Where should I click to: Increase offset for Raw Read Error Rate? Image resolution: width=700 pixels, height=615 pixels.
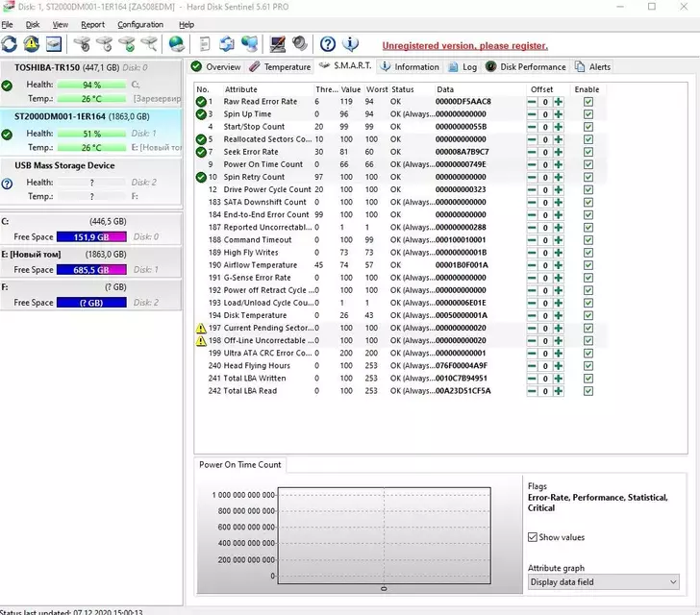(x=558, y=102)
